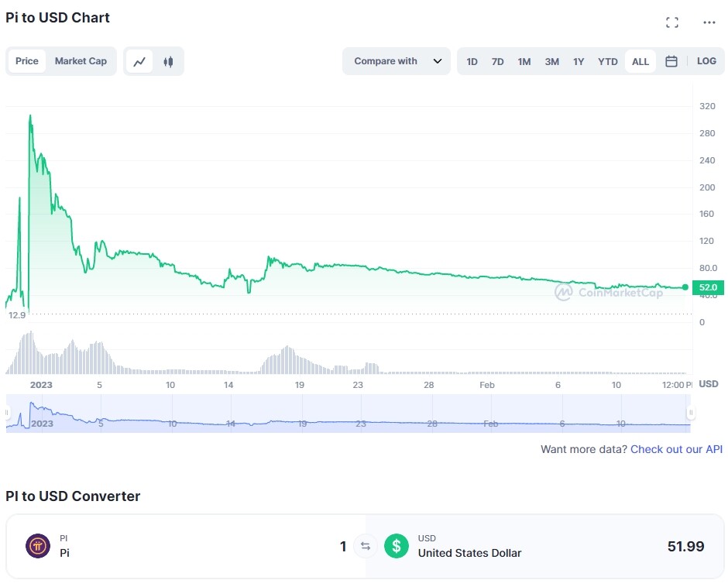This screenshot has width=728, height=587.
Task: Click the PI amount input showing 1
Action: 342,546
